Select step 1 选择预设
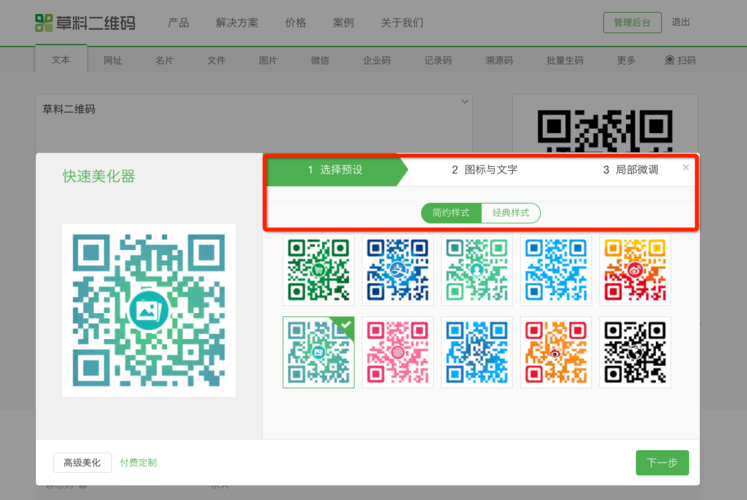 pyautogui.click(x=337, y=170)
